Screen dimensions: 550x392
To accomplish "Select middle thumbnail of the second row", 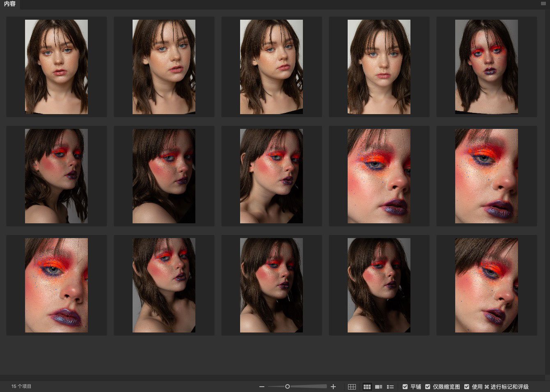I will point(271,176).
